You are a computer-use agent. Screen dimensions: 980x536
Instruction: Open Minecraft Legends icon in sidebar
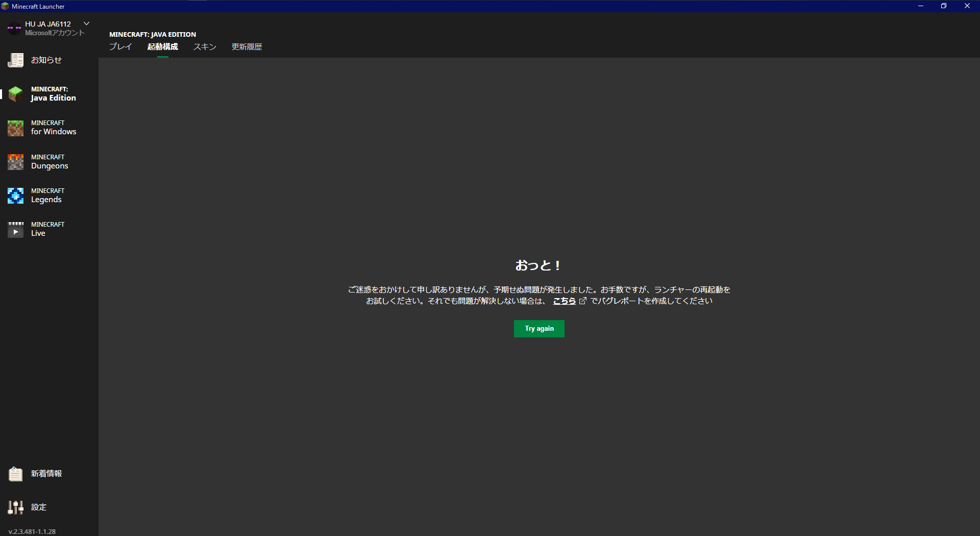coord(15,196)
